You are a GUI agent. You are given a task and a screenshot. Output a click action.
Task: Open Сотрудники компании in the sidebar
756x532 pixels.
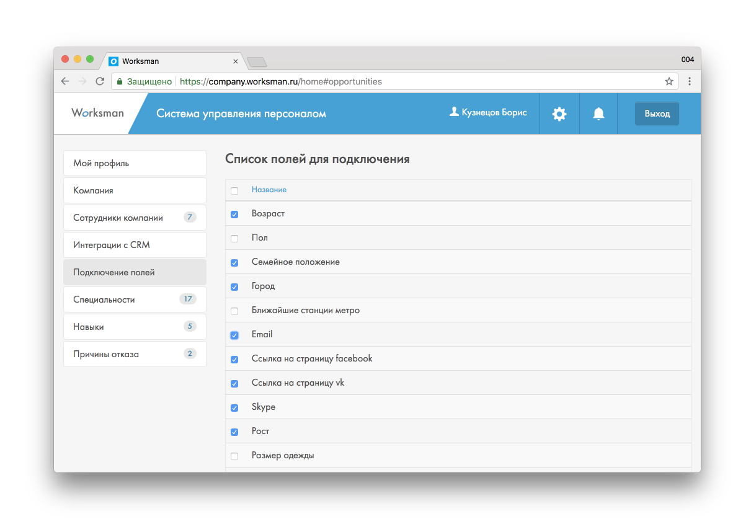(x=135, y=218)
